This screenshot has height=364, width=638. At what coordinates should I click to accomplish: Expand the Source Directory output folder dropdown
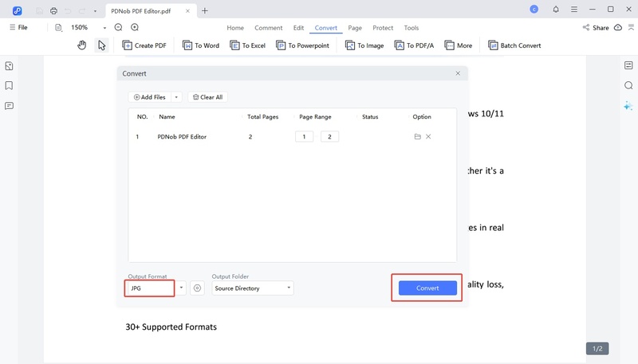[x=289, y=288]
